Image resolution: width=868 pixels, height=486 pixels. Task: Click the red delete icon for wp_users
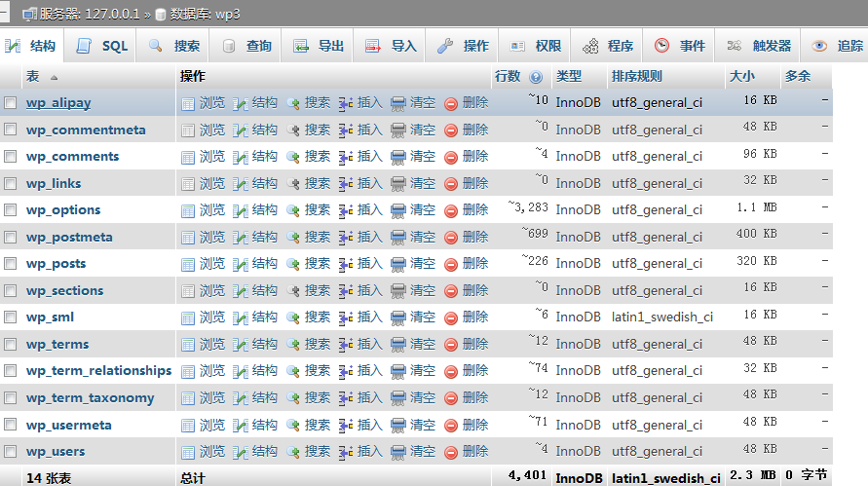tap(451, 452)
